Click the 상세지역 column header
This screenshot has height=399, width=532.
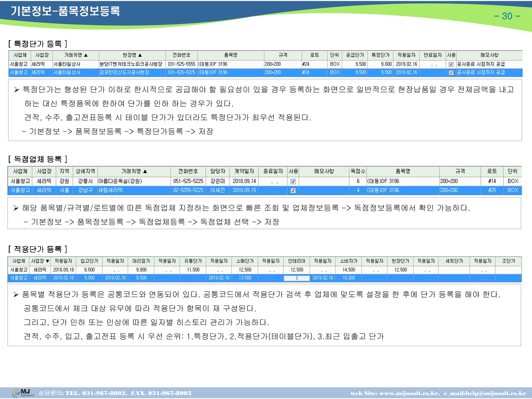pyautogui.click(x=85, y=171)
